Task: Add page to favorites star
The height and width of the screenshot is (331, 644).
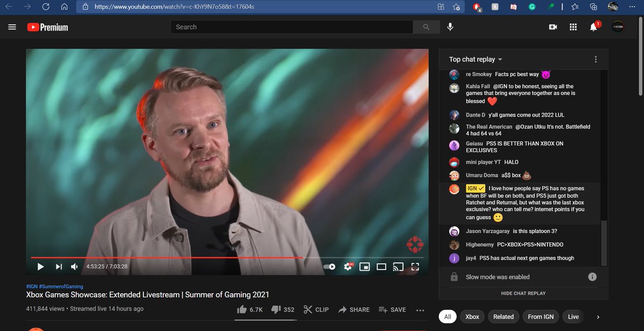Action: tap(456, 7)
